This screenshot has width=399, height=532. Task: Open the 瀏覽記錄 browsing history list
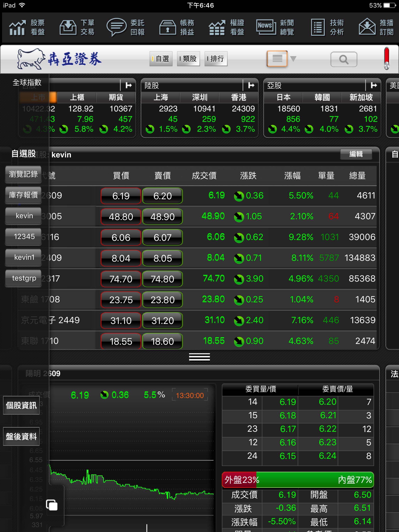tap(23, 174)
